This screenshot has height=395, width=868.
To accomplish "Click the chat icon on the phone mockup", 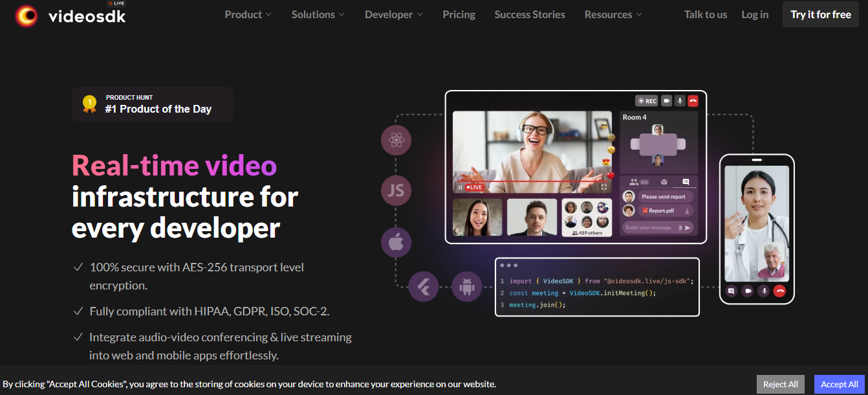I will (731, 291).
